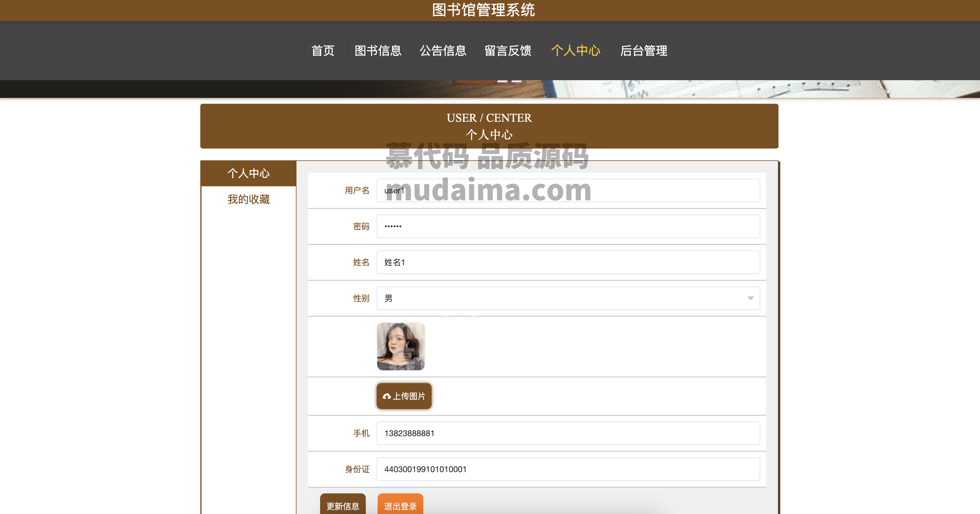Focus the 用户名 input field
This screenshot has width=980, height=514.
point(568,190)
